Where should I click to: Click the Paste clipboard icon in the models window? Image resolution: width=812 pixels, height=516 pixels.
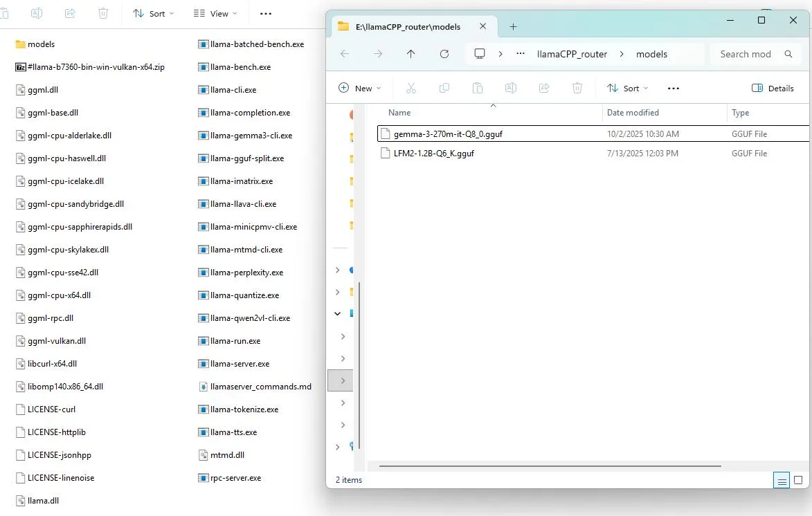478,88
